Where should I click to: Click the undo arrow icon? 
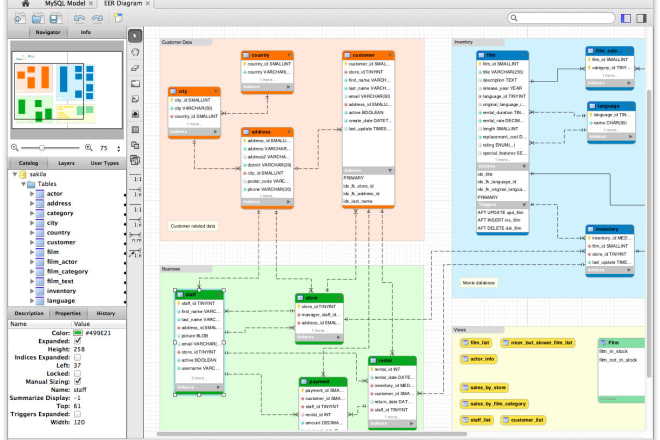point(79,18)
